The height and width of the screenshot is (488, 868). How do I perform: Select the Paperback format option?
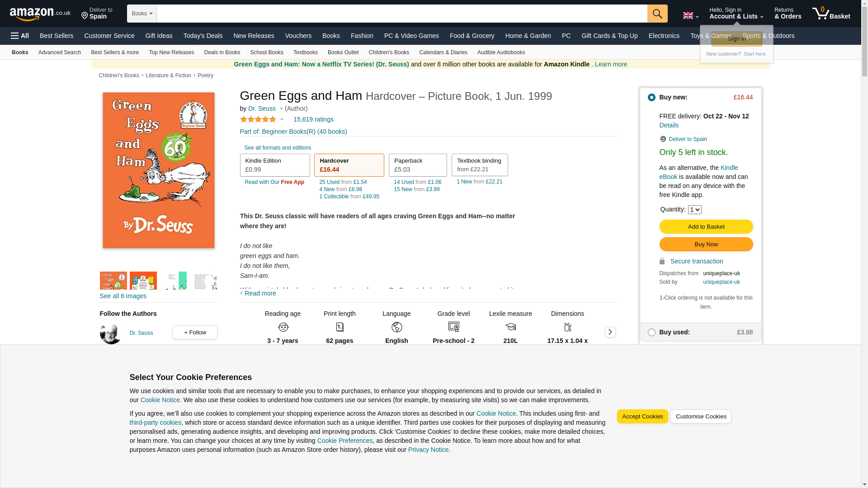pyautogui.click(x=417, y=165)
